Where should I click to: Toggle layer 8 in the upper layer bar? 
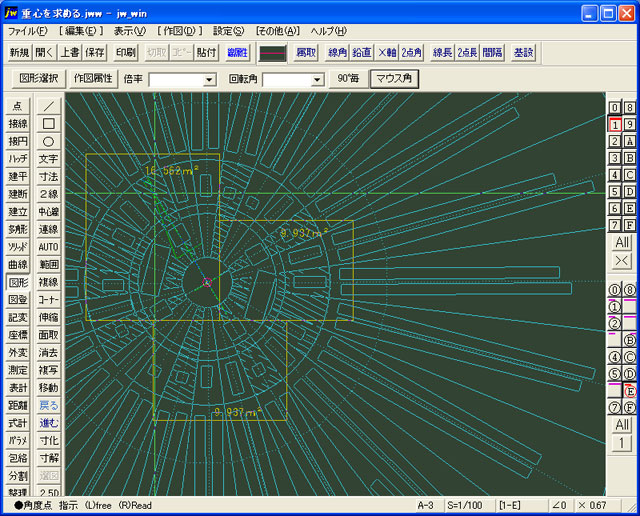pos(629,107)
